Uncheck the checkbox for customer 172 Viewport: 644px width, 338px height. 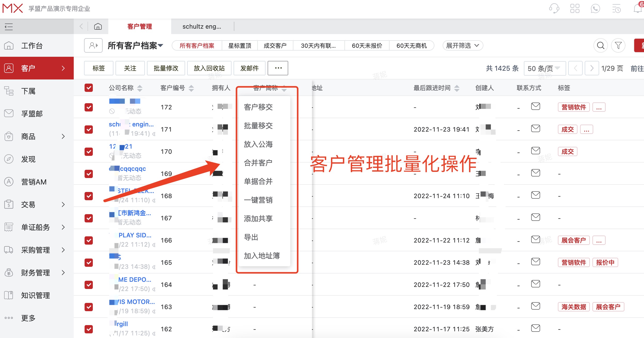[88, 107]
